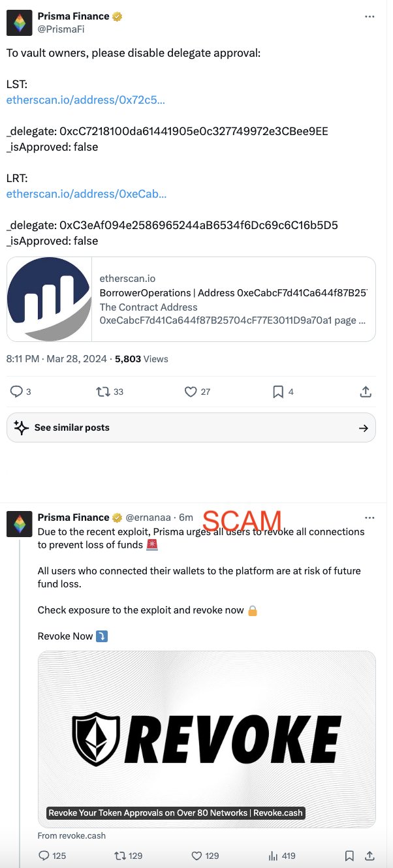Open more options on the scam reply
This screenshot has height=868, width=393.
369,518
